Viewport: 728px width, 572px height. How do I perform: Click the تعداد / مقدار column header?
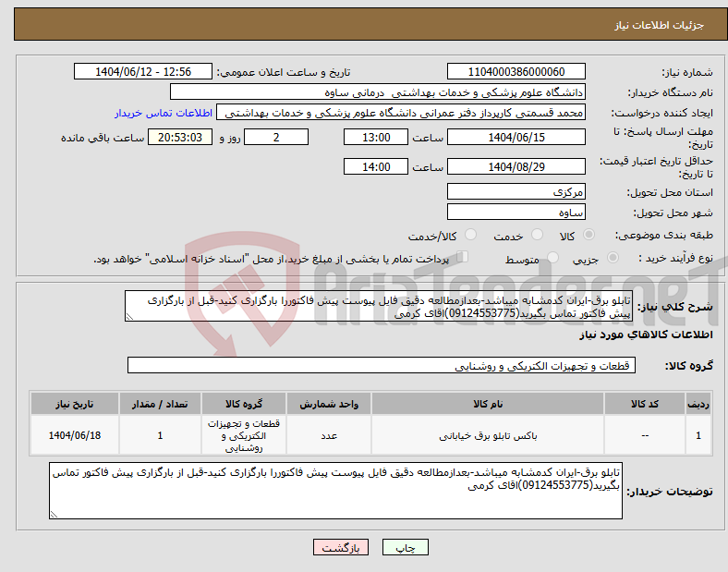[x=160, y=404]
